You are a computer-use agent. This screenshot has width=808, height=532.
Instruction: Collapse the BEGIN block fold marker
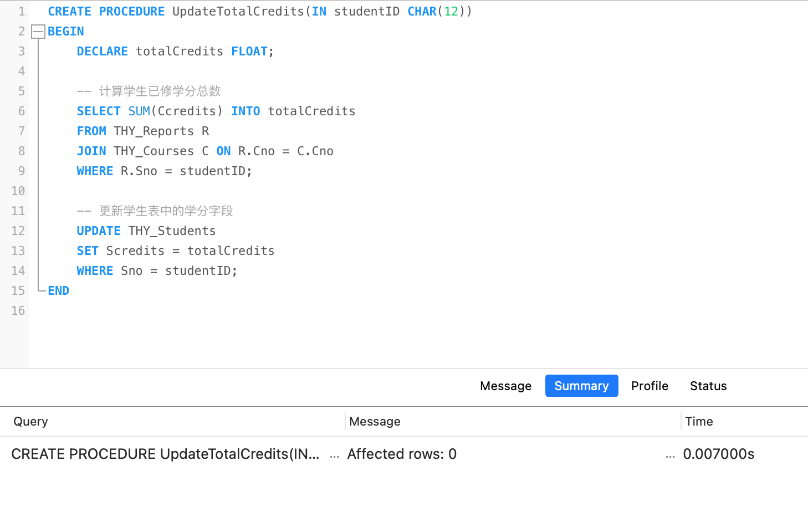pyautogui.click(x=38, y=32)
